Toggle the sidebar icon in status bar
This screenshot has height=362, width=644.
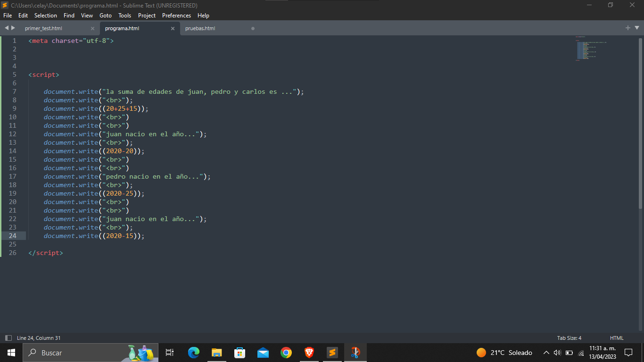(8, 338)
